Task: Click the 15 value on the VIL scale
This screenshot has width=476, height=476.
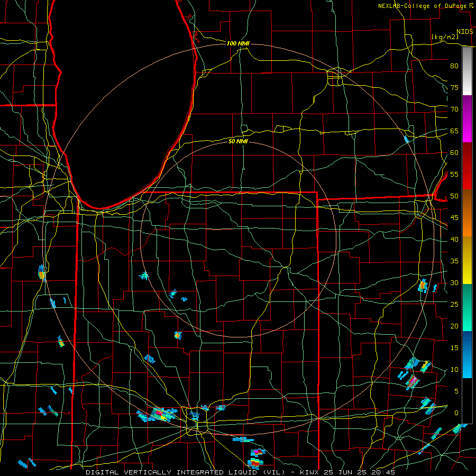Action: 454,348
